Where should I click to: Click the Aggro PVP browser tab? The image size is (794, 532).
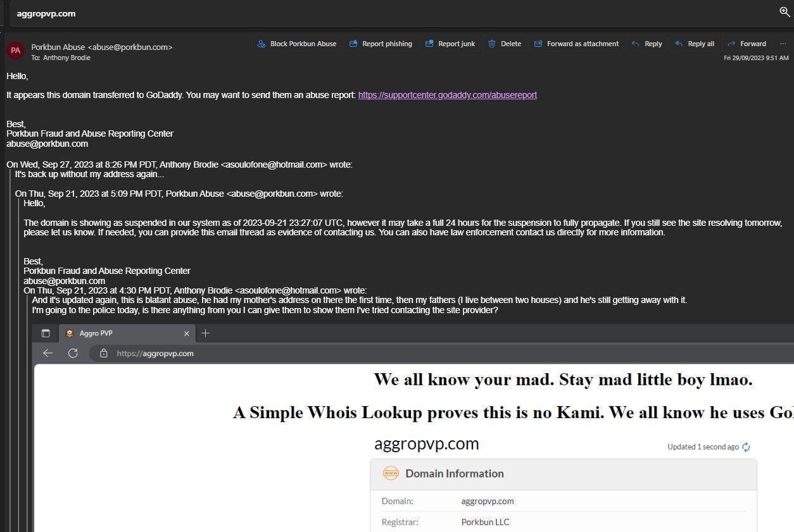pos(127,333)
